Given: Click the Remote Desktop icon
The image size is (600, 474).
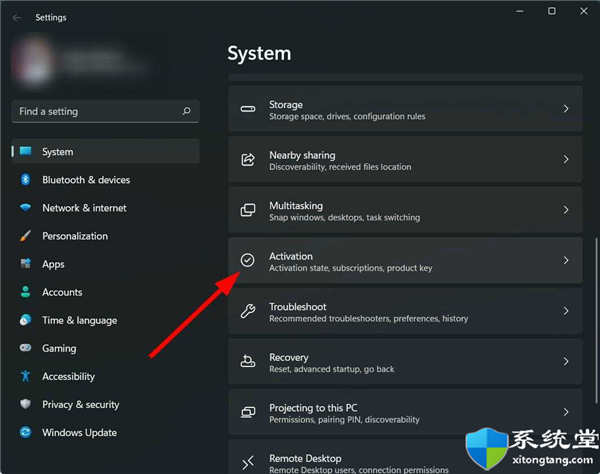Looking at the screenshot, I should [248, 463].
